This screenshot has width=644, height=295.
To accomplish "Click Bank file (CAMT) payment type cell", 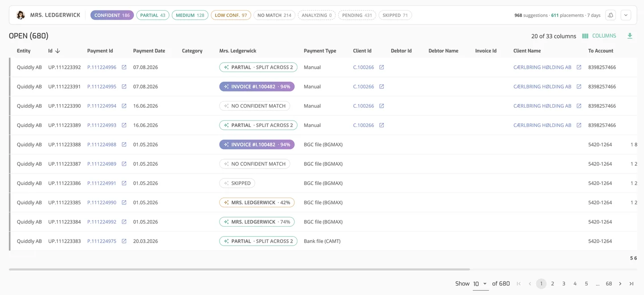I will tap(322, 241).
